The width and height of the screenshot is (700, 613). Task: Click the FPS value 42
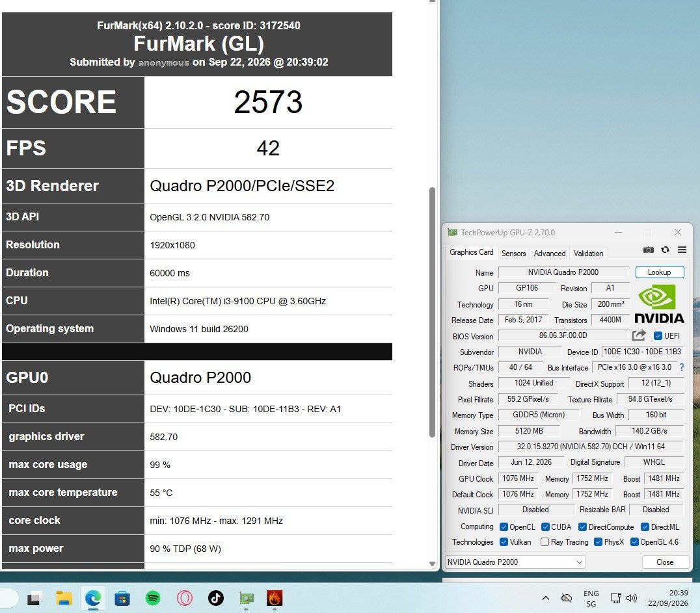coord(268,148)
